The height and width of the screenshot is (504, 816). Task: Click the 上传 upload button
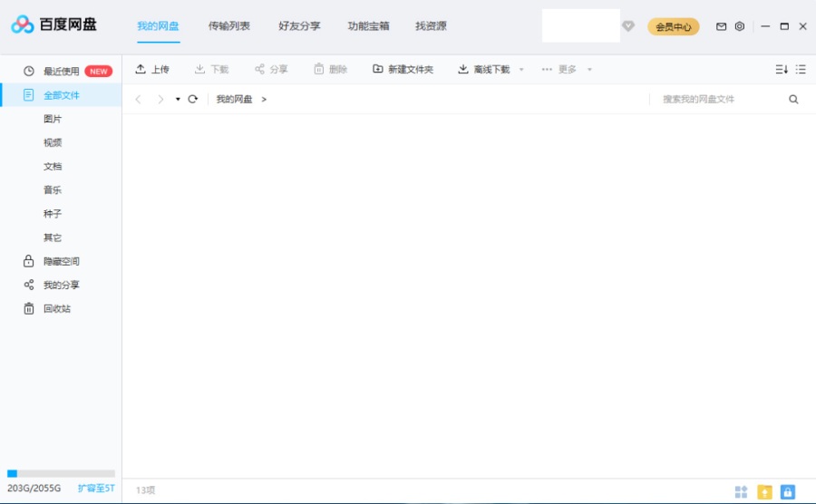pyautogui.click(x=152, y=69)
